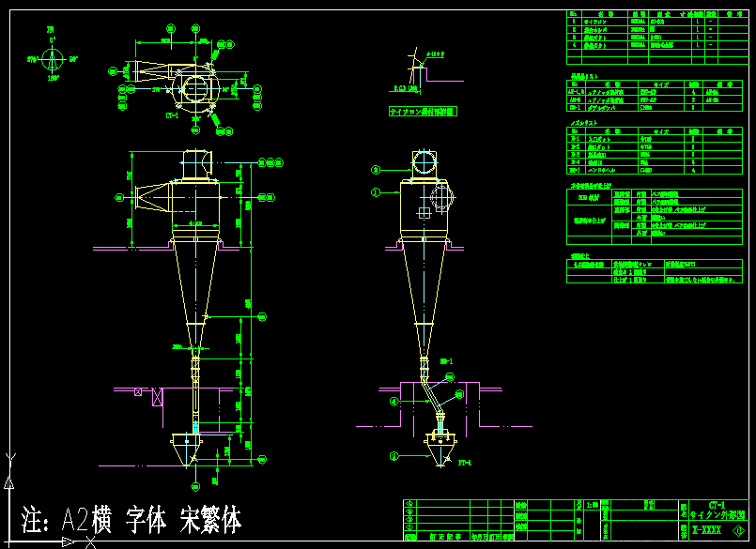Select balloon ④ beside the bent discharge pipe
The image size is (756, 549).
tap(393, 401)
